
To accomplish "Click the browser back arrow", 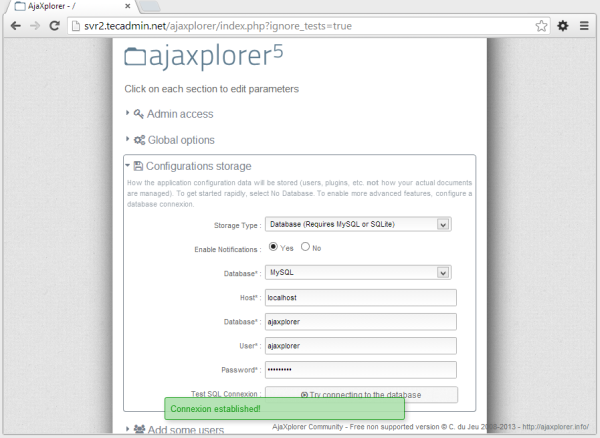I will pos(13,25).
